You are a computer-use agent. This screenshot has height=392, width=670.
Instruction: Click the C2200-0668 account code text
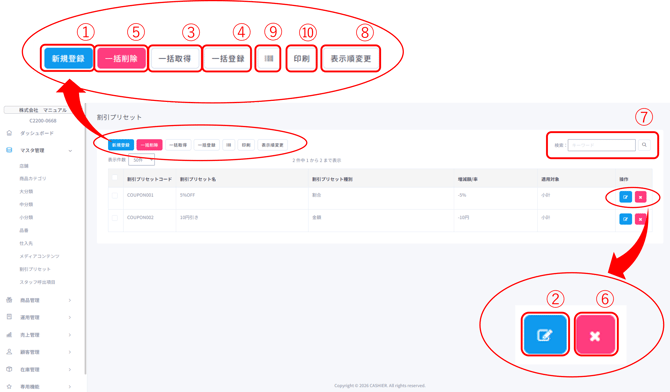click(43, 121)
